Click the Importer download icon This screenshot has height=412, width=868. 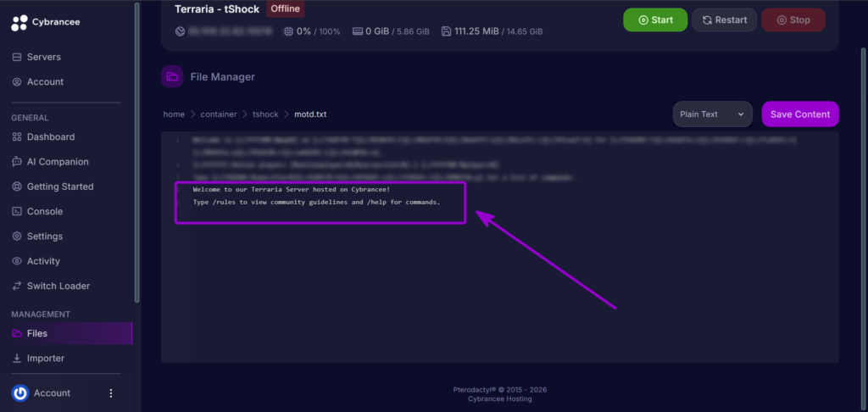click(17, 359)
